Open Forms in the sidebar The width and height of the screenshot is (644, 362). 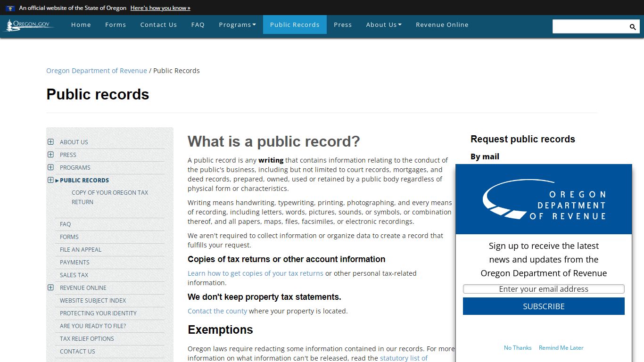coord(69,237)
